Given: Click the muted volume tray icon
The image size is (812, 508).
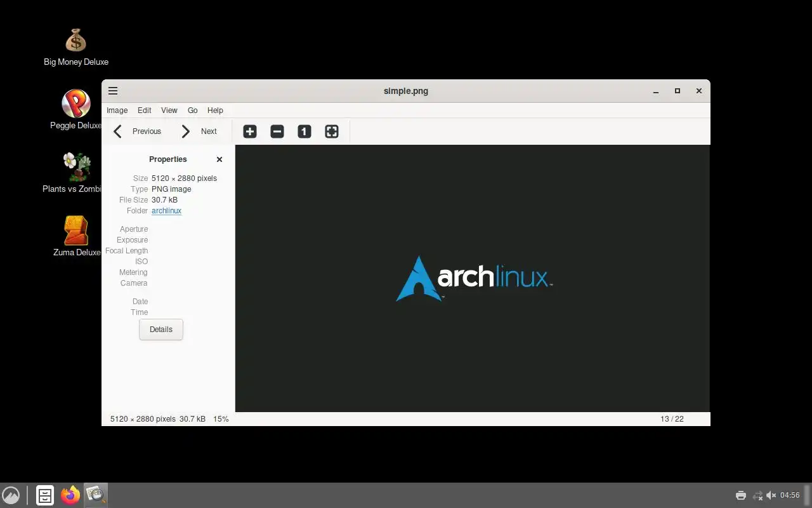Looking at the screenshot, I should coord(771,495).
